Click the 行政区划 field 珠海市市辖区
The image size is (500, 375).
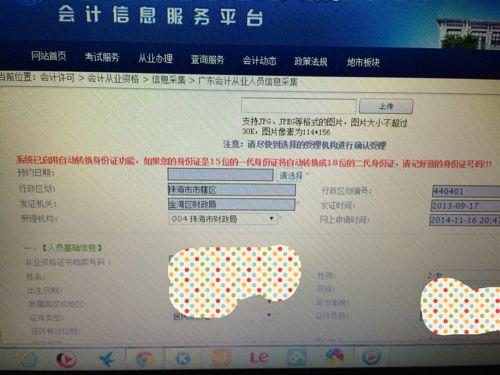click(231, 190)
